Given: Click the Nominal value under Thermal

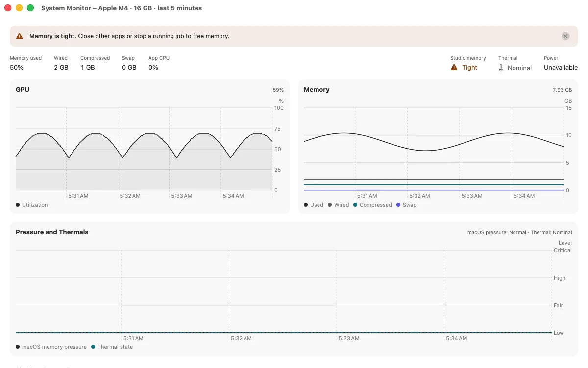Looking at the screenshot, I should click(519, 68).
